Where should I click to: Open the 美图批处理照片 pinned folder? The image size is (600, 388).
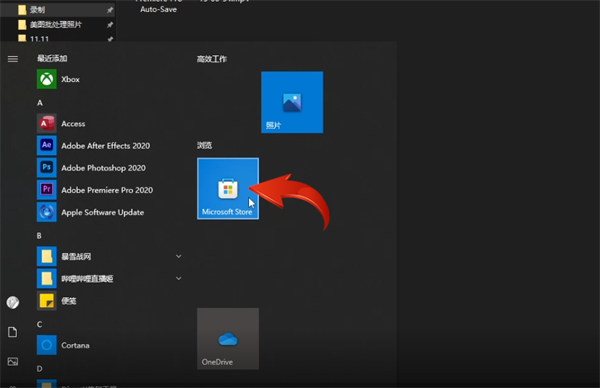click(57, 25)
